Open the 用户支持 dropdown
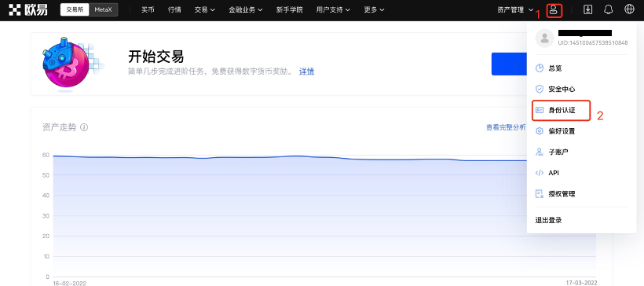The width and height of the screenshot is (644, 286). pyautogui.click(x=333, y=10)
